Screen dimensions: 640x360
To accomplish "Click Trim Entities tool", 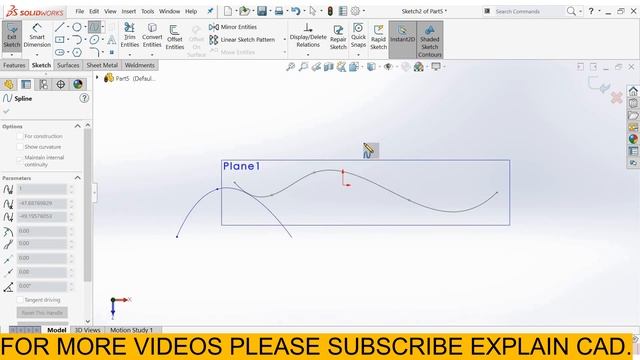I will click(130, 35).
